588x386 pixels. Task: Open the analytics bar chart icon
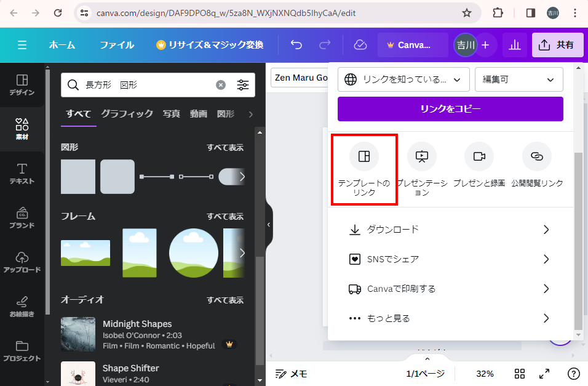(514, 45)
